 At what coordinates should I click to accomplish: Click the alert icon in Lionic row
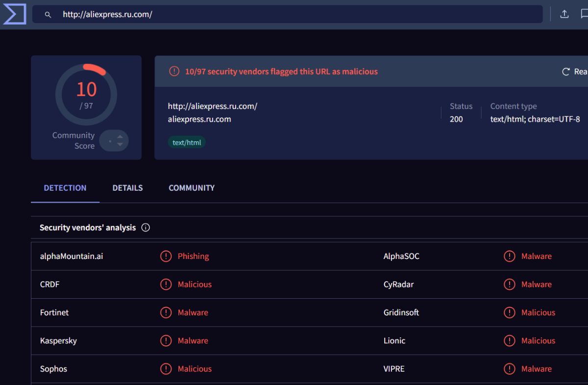[510, 340]
